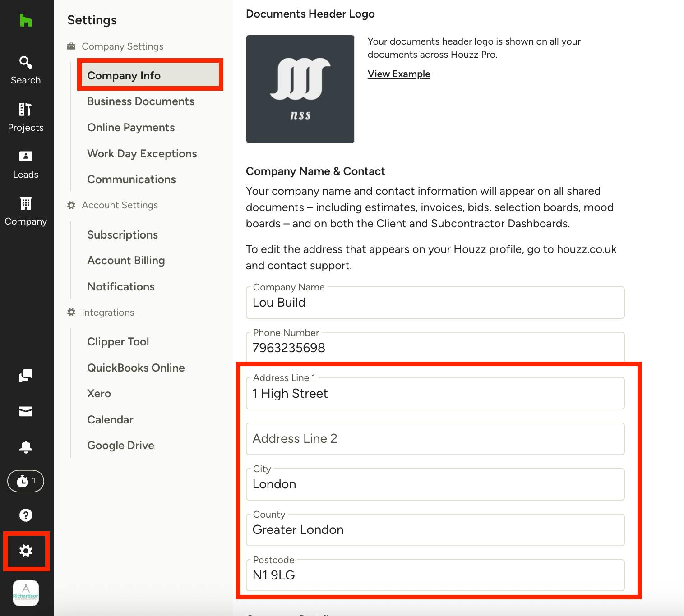
Task: Open the Richardson profile avatar
Action: pos(26,593)
